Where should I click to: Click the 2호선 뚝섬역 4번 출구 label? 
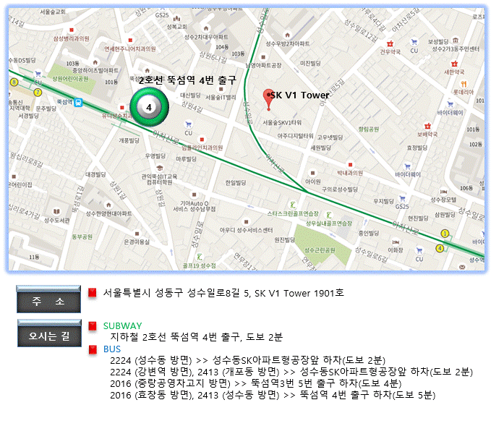click(187, 80)
